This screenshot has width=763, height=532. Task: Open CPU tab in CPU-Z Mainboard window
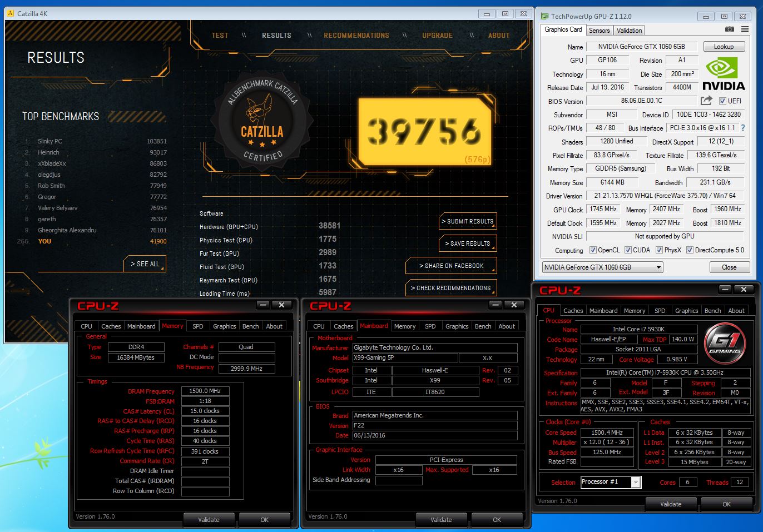click(x=319, y=326)
